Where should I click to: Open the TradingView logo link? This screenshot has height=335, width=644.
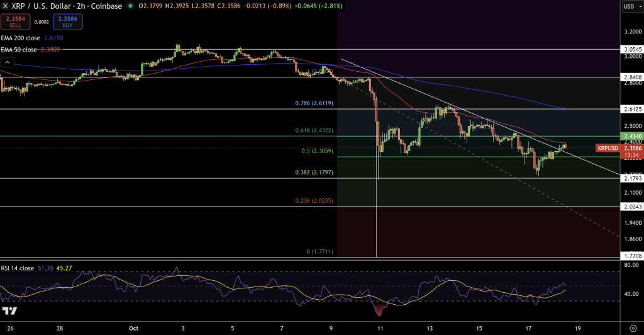point(9,311)
